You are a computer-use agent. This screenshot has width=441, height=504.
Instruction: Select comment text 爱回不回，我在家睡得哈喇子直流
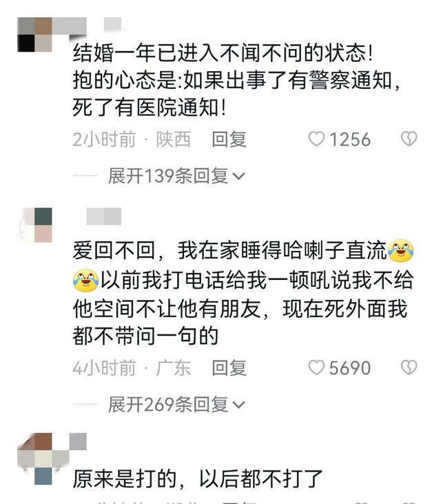[x=229, y=250]
